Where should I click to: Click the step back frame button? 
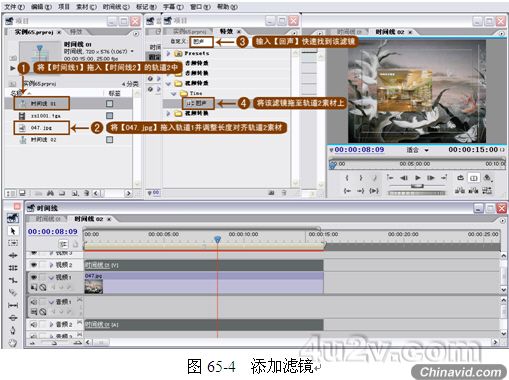(x=404, y=178)
